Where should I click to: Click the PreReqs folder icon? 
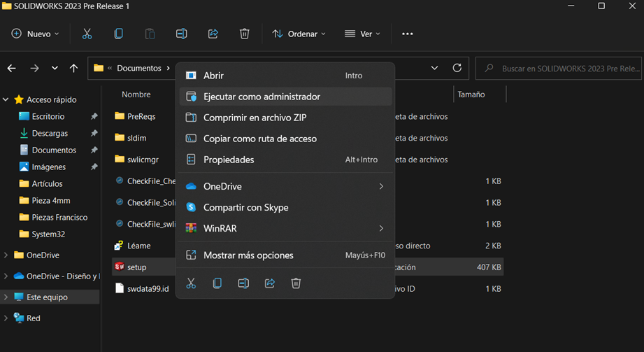tap(119, 116)
